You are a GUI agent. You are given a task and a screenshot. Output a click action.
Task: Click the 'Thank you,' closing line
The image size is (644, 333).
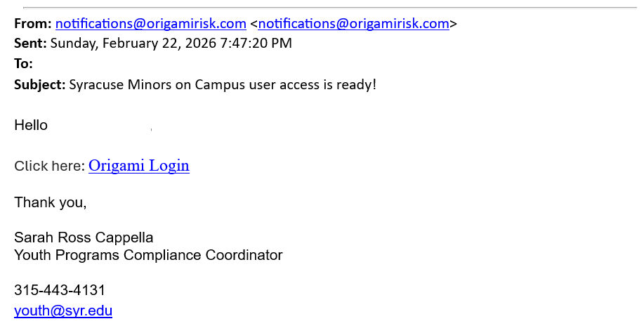pos(51,203)
